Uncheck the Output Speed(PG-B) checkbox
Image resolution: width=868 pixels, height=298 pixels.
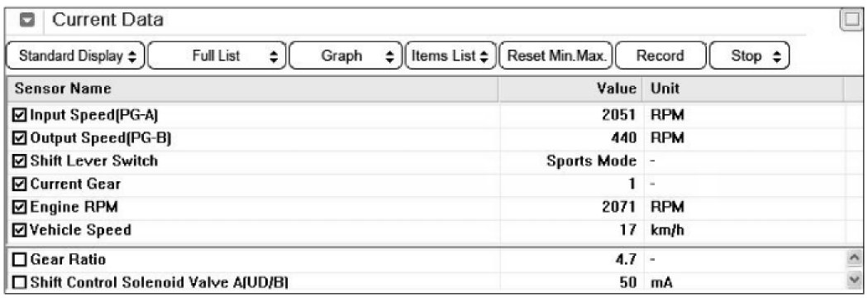(x=20, y=138)
